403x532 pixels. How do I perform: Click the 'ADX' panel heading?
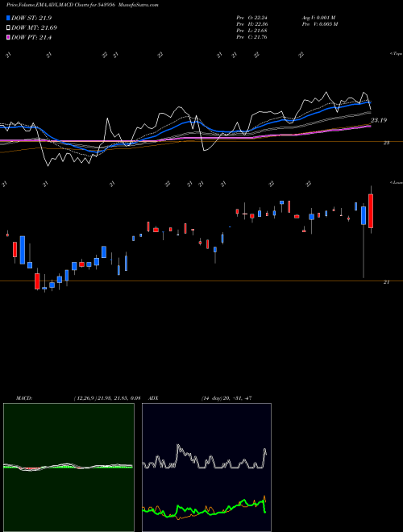(153, 398)
